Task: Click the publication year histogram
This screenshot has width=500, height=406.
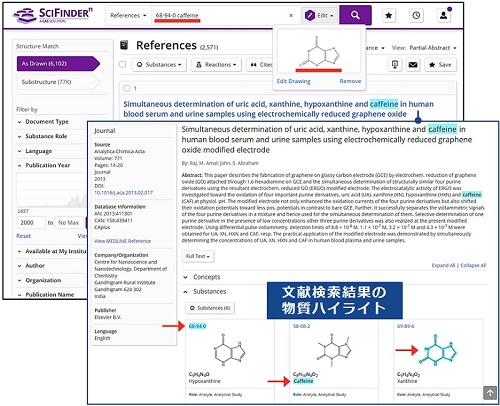Action: pos(52,190)
